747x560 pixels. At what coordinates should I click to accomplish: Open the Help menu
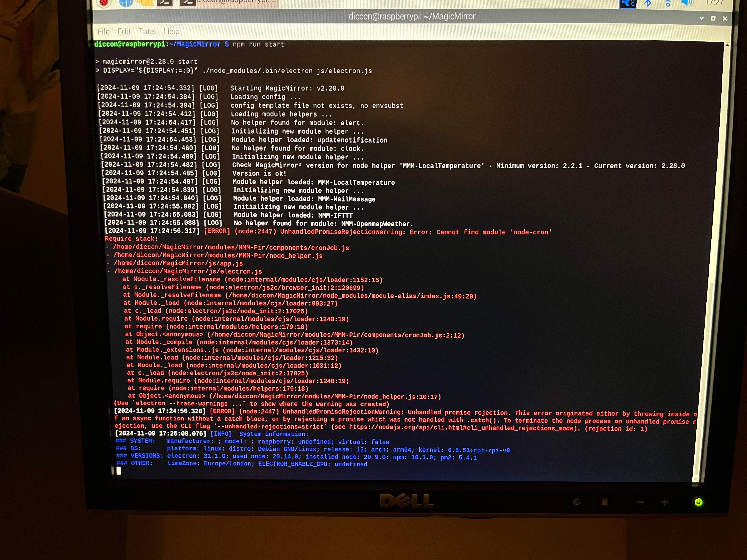click(x=172, y=31)
